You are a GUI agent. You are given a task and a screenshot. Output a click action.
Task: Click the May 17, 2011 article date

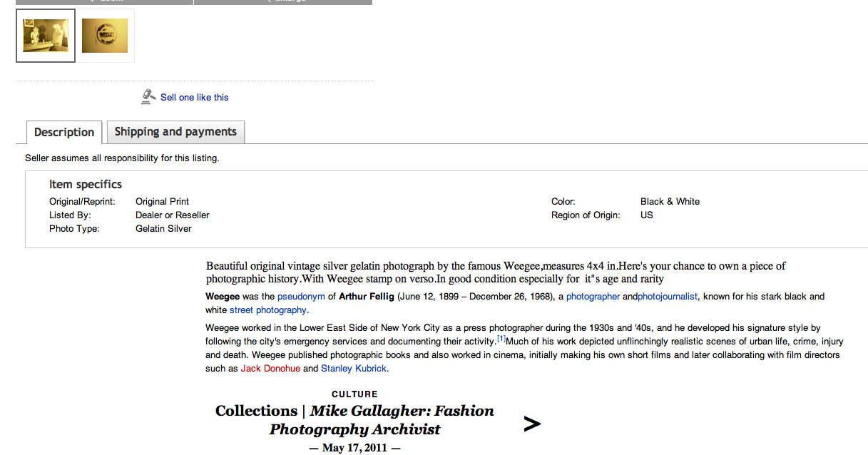pyautogui.click(x=354, y=448)
